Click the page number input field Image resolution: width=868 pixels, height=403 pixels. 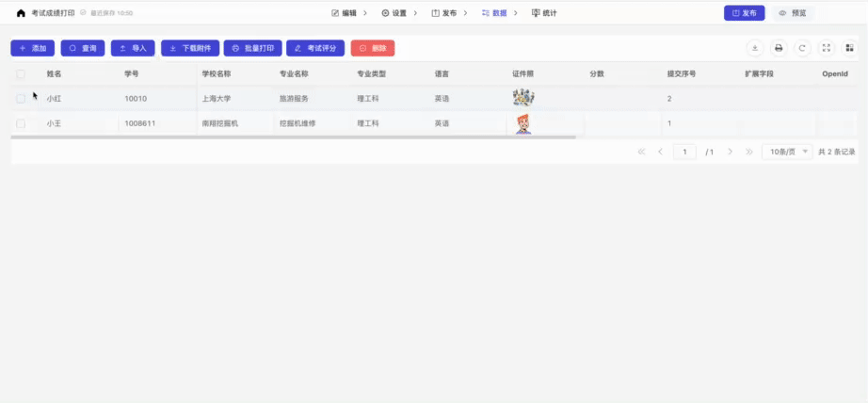click(x=684, y=152)
